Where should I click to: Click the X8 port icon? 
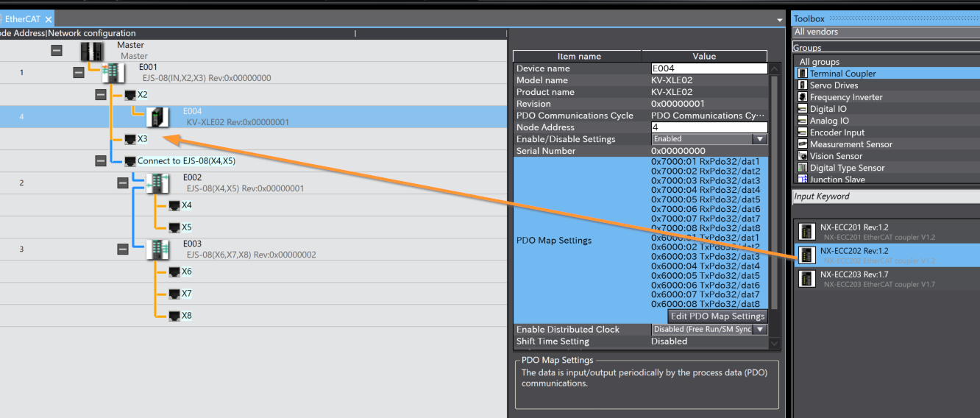(x=174, y=316)
